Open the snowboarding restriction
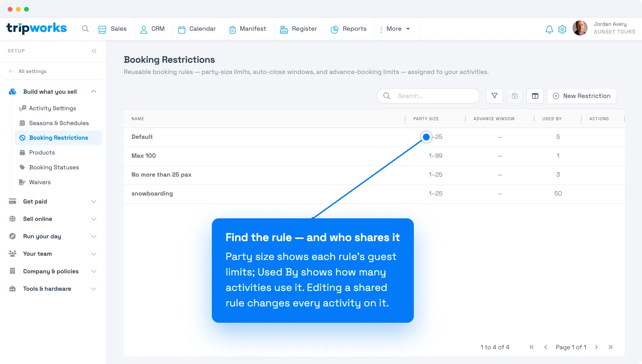The image size is (642, 364). pyautogui.click(x=374, y=194)
